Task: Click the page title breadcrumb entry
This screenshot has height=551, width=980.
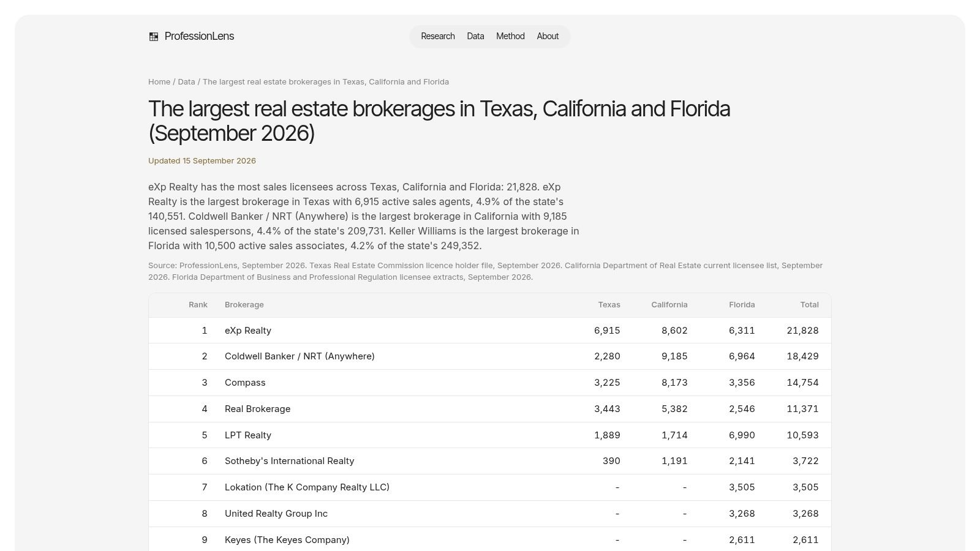Action: [326, 81]
